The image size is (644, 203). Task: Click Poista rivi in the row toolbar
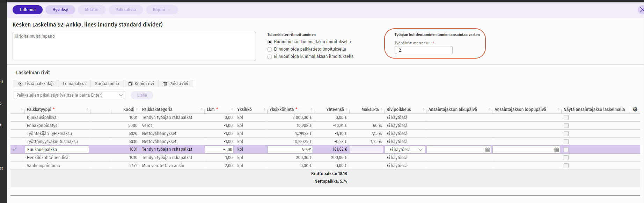coord(176,84)
